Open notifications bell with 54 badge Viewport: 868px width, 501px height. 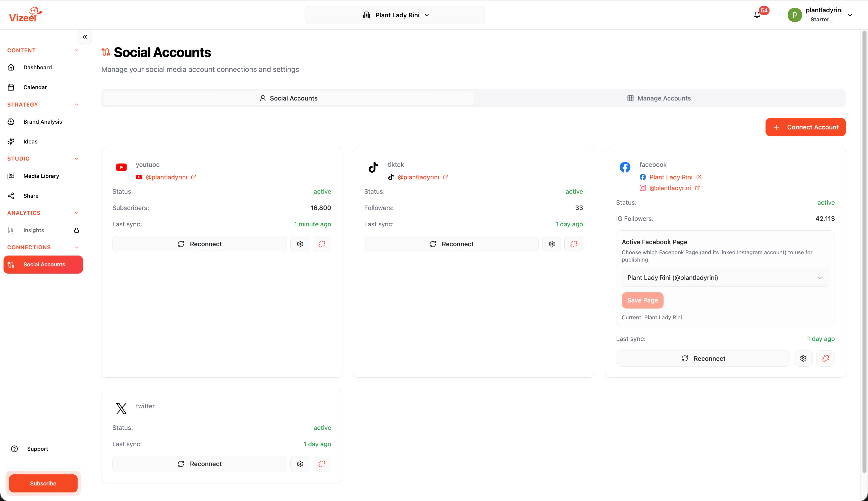pyautogui.click(x=757, y=15)
